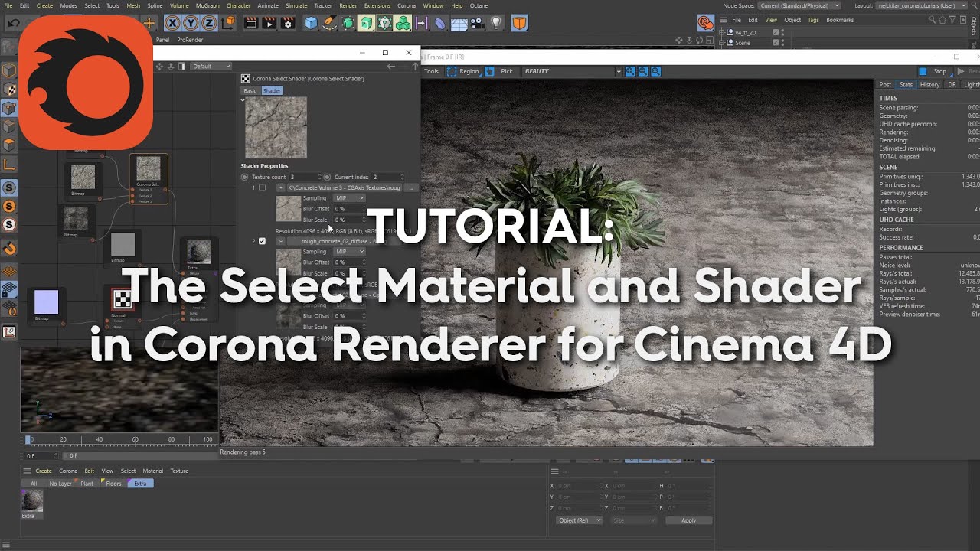Open the Extensions menu
Image resolution: width=980 pixels, height=551 pixels.
[x=377, y=5]
